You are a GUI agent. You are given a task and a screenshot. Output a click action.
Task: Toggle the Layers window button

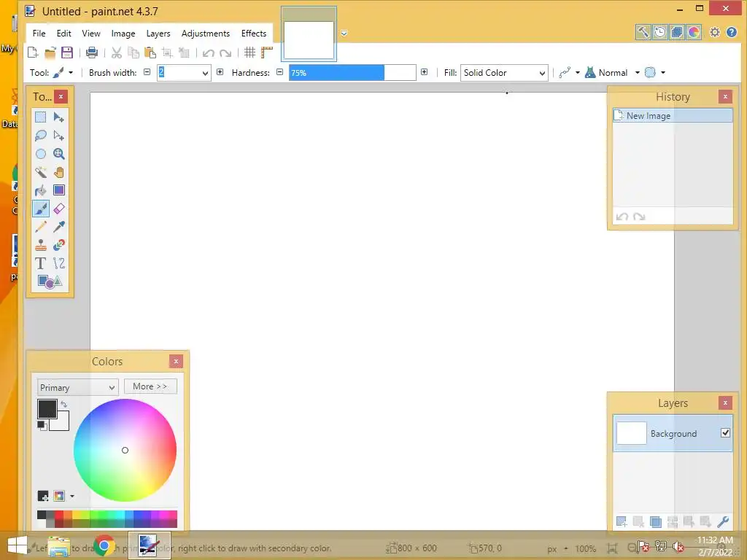tap(676, 32)
